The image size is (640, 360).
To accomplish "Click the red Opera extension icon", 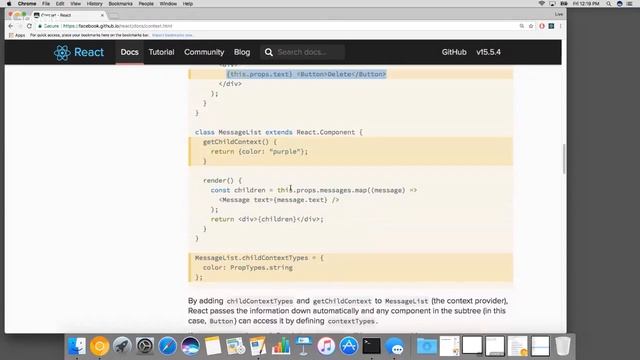I will pos(542,26).
